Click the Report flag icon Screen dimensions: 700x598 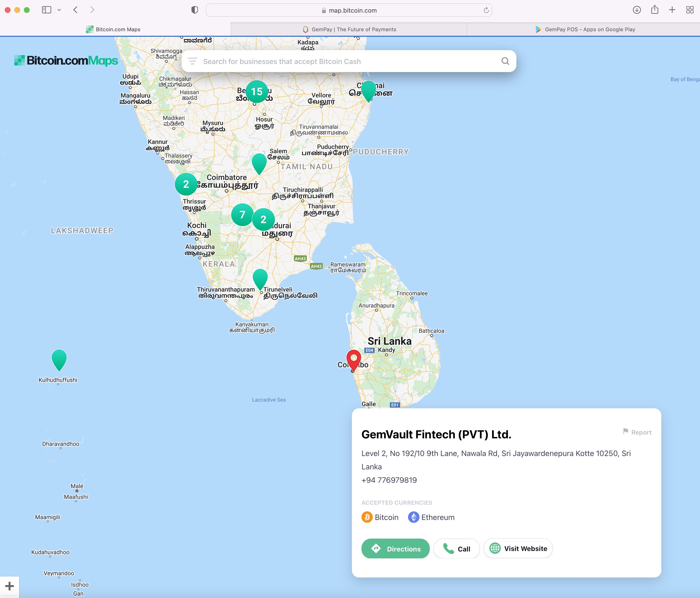(x=626, y=431)
